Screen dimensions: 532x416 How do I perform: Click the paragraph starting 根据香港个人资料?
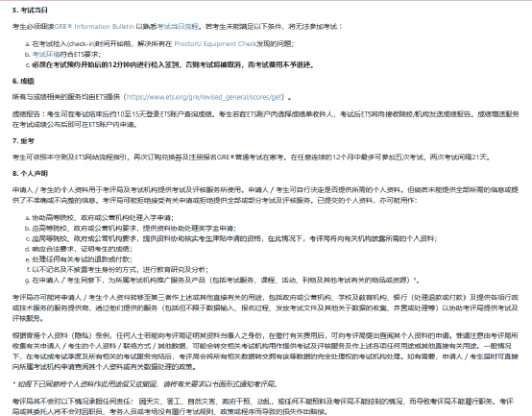coord(265,352)
